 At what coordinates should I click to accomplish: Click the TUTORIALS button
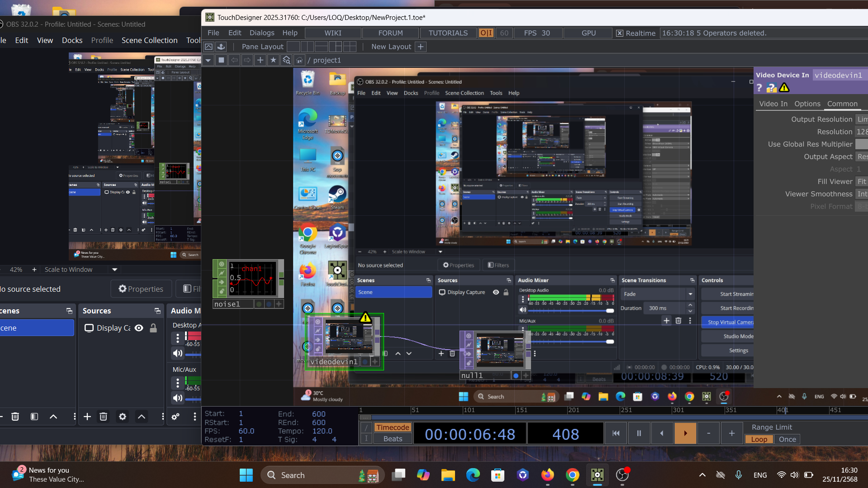pyautogui.click(x=448, y=33)
